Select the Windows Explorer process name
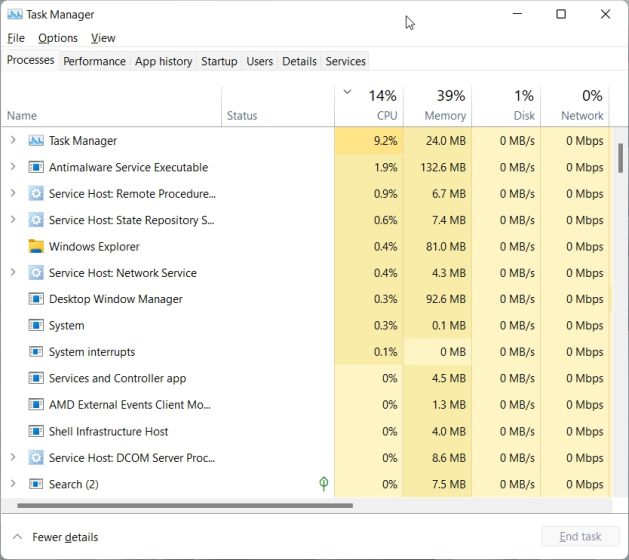 click(94, 246)
